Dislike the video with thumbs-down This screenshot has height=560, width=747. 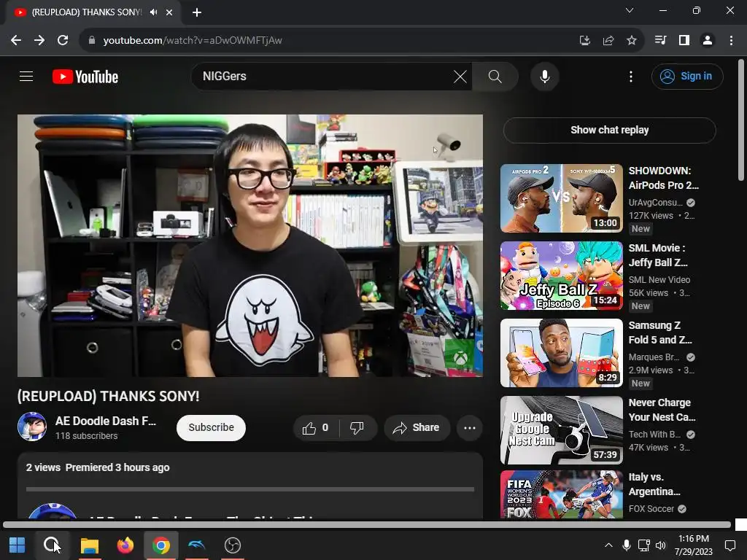[x=357, y=427]
